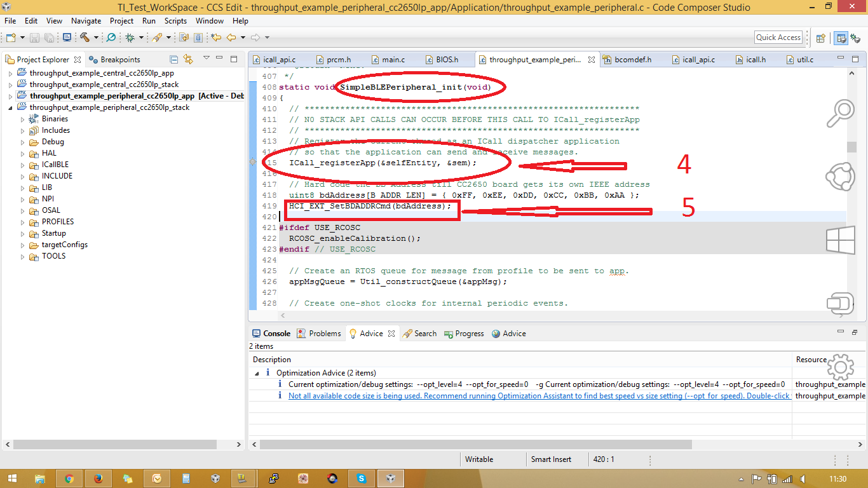Click the Open Perspective icon
Viewport: 868px width, 488px height.
click(820, 38)
